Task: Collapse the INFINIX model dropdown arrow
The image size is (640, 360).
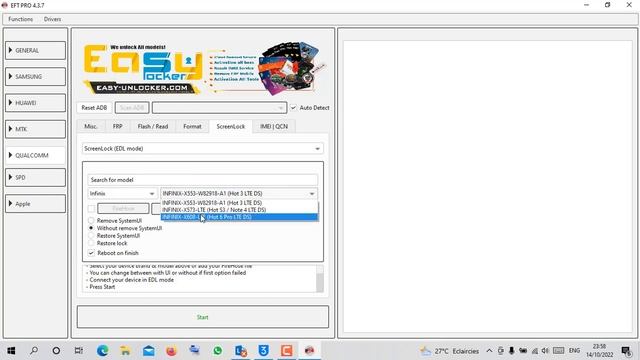Action: [x=312, y=193]
